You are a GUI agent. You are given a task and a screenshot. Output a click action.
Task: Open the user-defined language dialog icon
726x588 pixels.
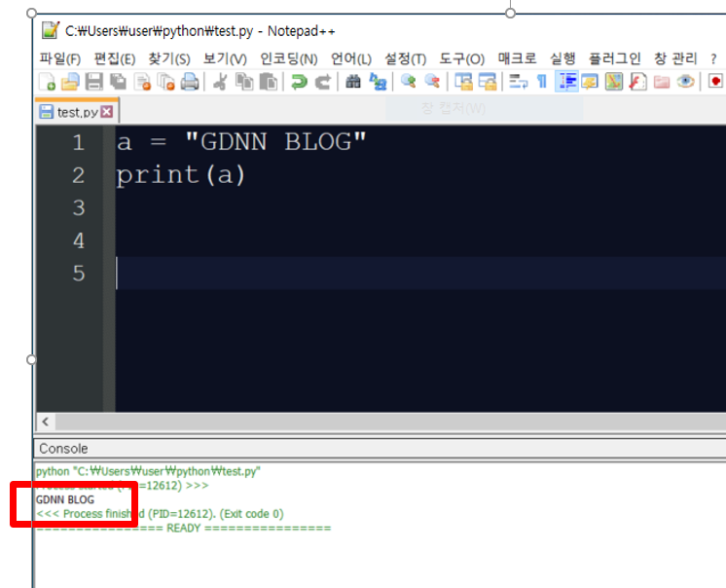590,82
